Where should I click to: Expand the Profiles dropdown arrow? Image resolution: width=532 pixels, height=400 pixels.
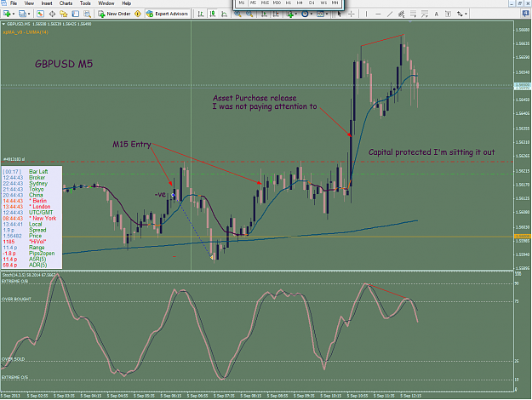click(29, 14)
